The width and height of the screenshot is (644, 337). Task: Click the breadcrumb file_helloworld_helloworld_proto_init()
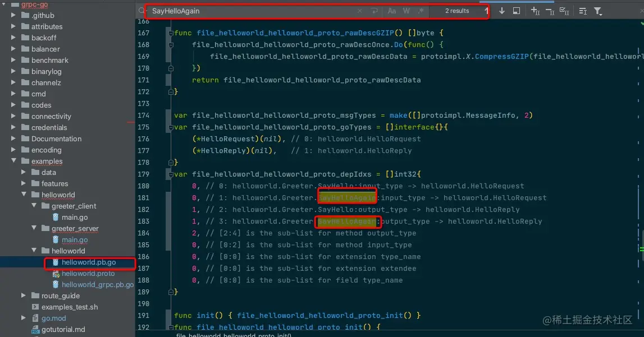[x=234, y=335]
